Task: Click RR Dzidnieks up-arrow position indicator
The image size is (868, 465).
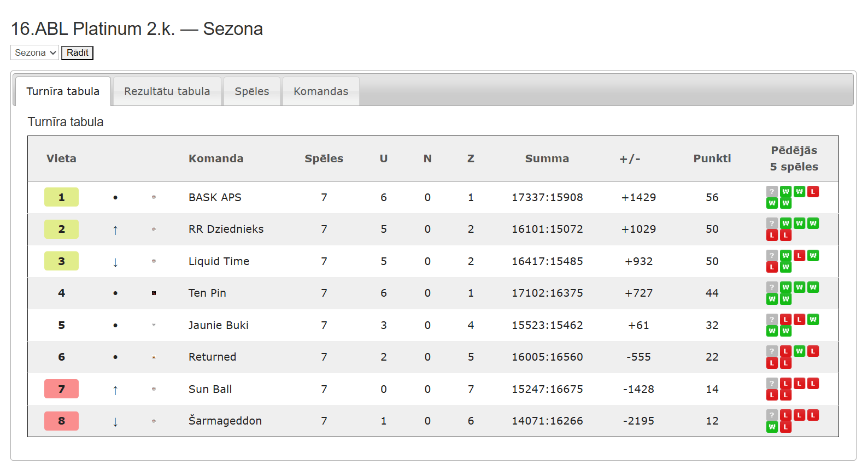Action: pyautogui.click(x=115, y=230)
